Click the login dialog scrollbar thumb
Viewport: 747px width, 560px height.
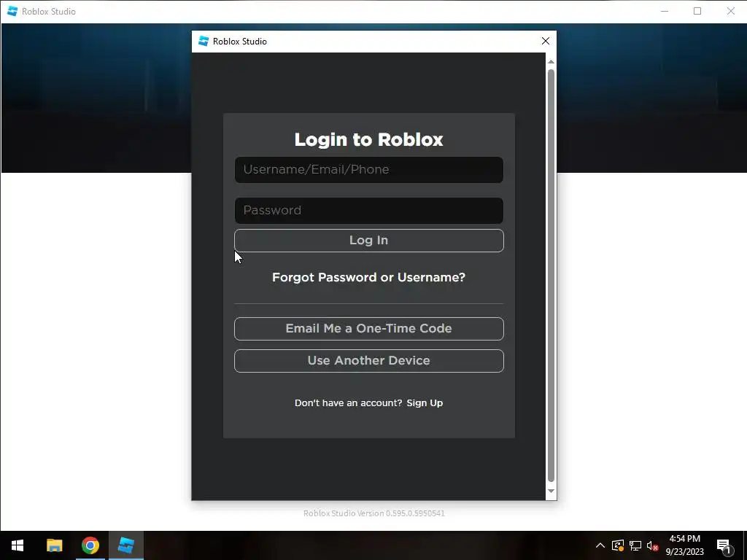(551, 275)
